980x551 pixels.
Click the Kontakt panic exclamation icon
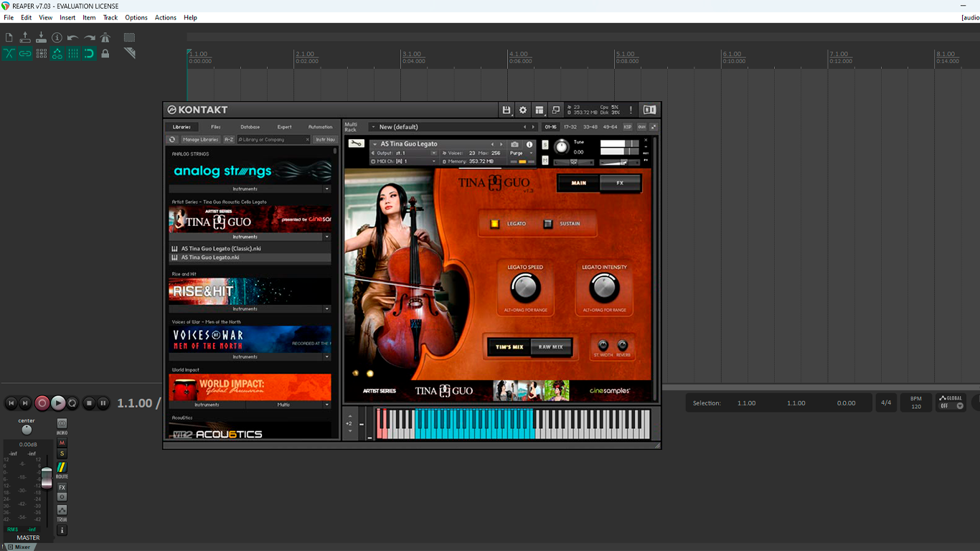[x=631, y=110]
